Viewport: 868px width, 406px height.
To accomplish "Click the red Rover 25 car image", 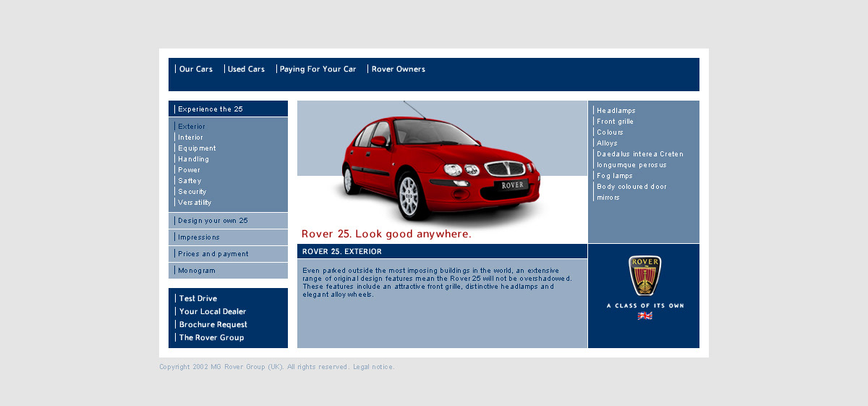I will pos(441,164).
